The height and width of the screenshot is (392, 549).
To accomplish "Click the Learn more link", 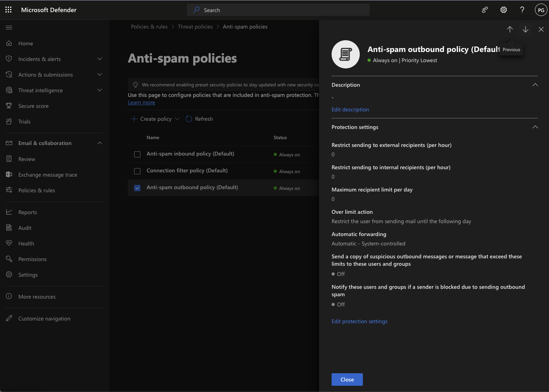I will click(x=142, y=102).
